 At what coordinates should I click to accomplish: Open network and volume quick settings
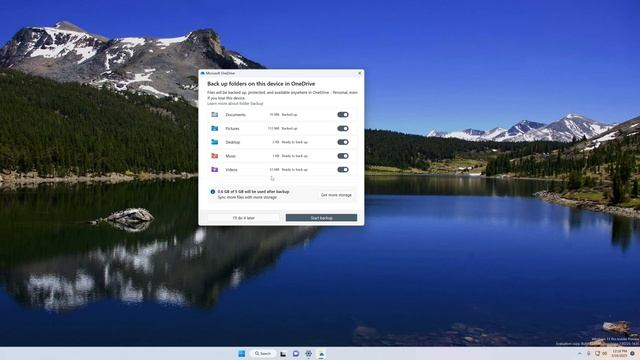[601, 353]
